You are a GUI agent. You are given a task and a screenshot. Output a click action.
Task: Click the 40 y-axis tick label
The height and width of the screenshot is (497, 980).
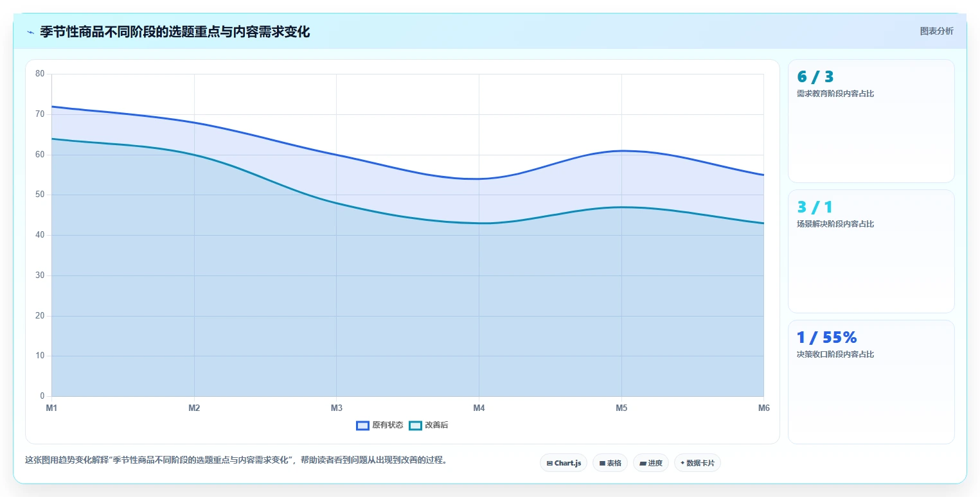click(x=40, y=235)
